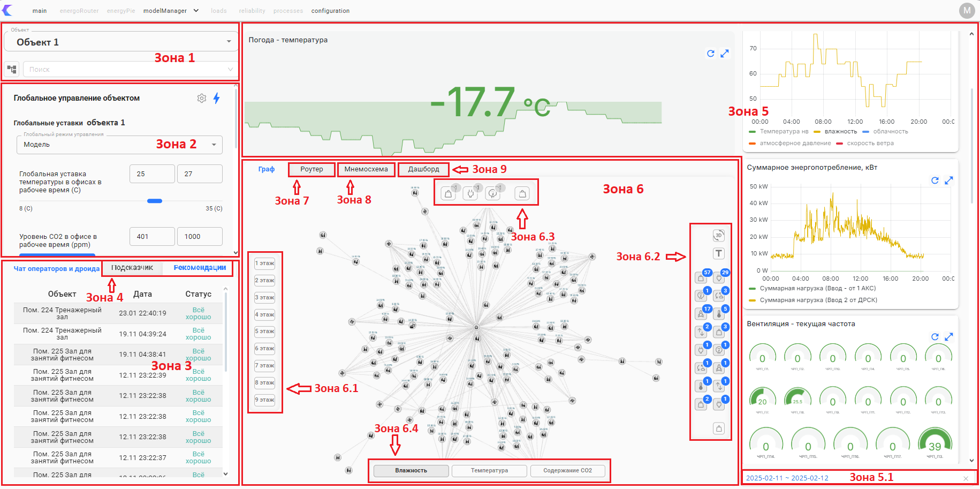Select the 5 этаж floor button
The height and width of the screenshot is (489, 980).
[x=264, y=332]
